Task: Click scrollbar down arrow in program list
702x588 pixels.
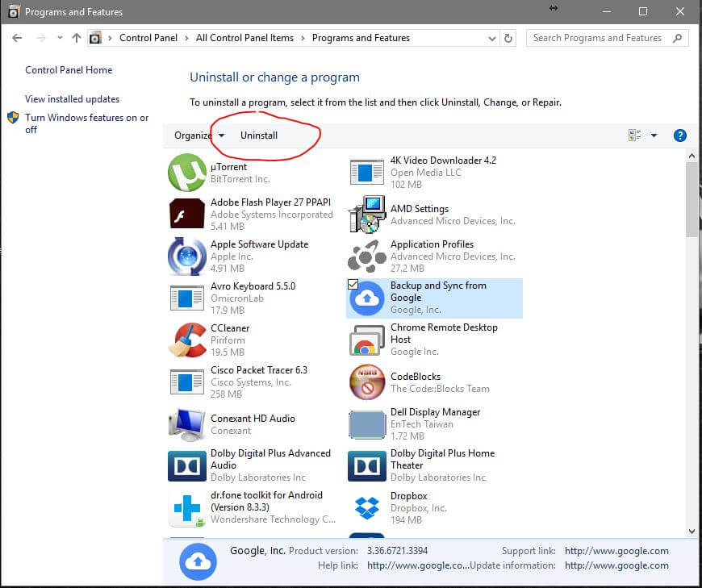Action: tap(692, 532)
